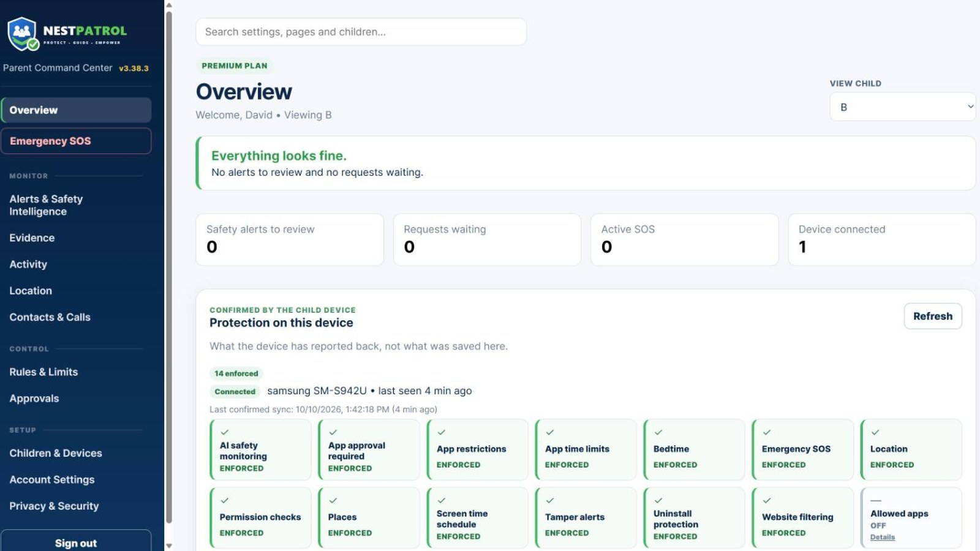Click the checkmark icon on Places card
This screenshot has width=980, height=551.
point(333,500)
